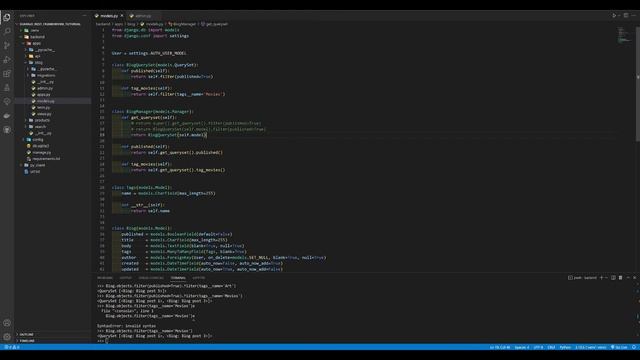
Task: Open admin.py in the blog folder
Action: 44,88
